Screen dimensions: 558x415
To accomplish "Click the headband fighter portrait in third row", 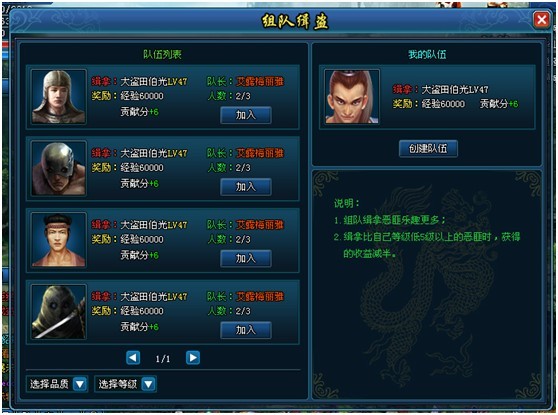I will 58,240.
